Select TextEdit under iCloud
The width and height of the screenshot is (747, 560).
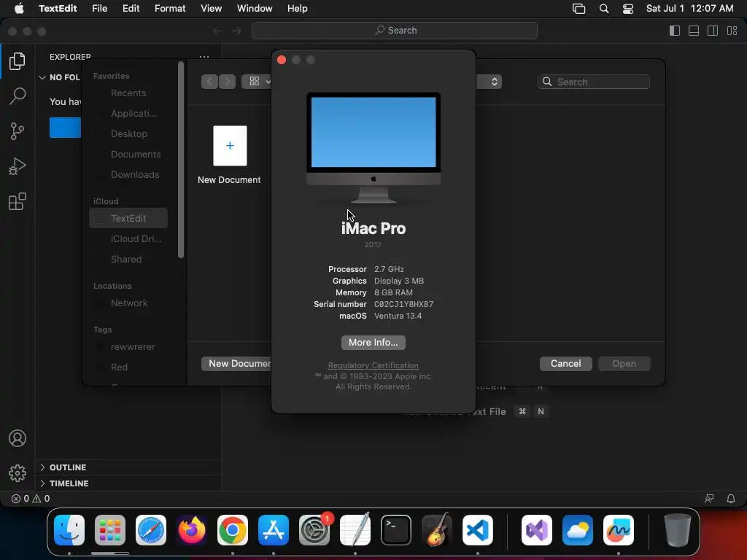point(128,218)
